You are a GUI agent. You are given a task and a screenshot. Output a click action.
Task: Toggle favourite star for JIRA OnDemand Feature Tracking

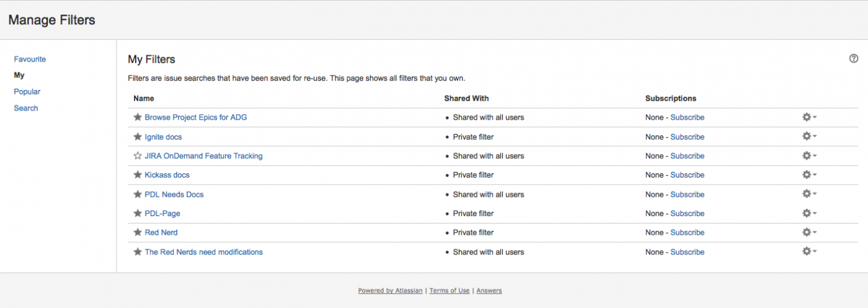[138, 156]
